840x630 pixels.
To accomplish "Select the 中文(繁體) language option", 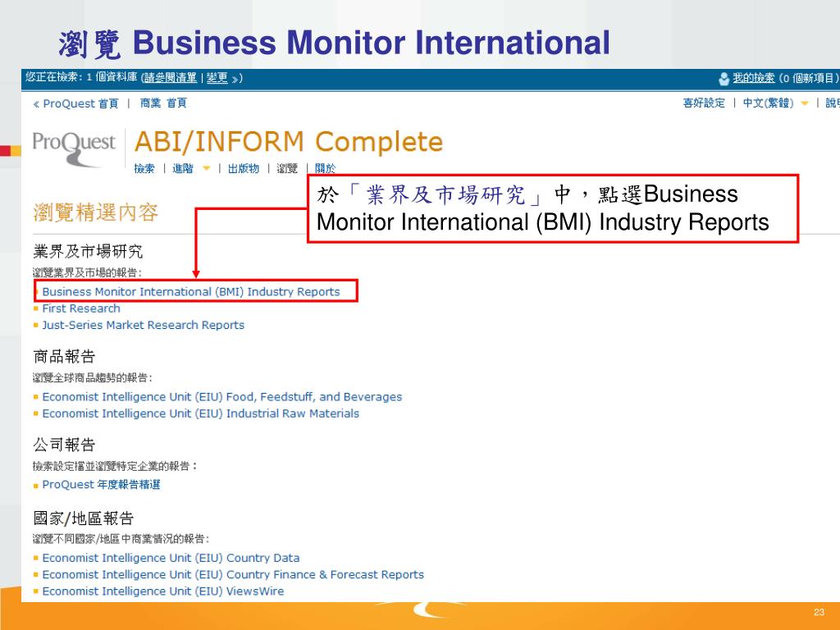I will coord(768,103).
